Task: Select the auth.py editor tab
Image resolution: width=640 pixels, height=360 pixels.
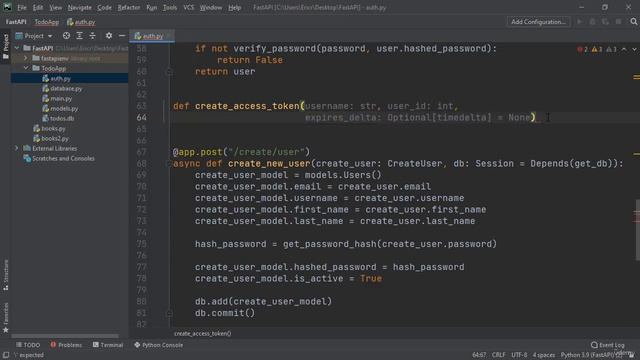Action: [x=152, y=36]
